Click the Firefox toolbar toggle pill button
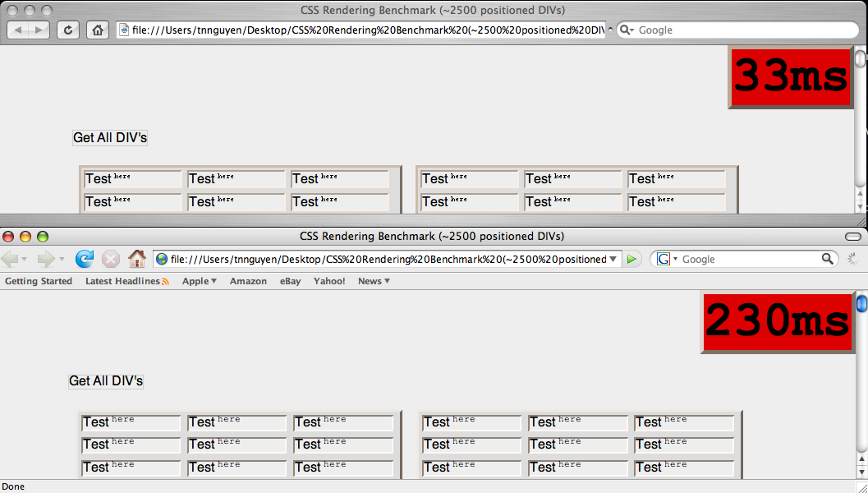 [x=853, y=237]
